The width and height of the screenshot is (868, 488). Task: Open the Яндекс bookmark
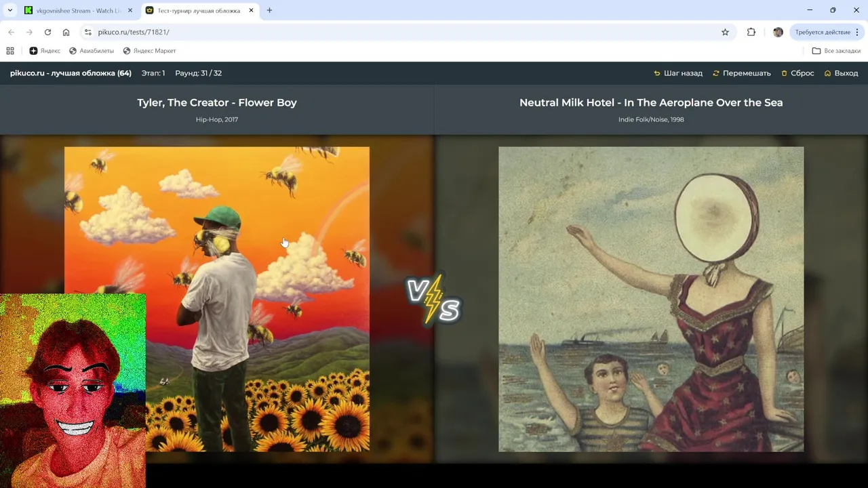(45, 51)
